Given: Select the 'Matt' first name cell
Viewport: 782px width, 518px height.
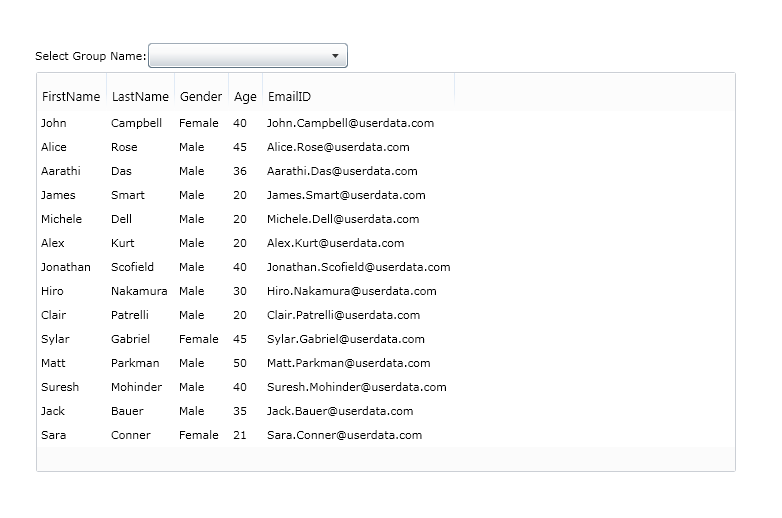Looking at the screenshot, I should (53, 362).
